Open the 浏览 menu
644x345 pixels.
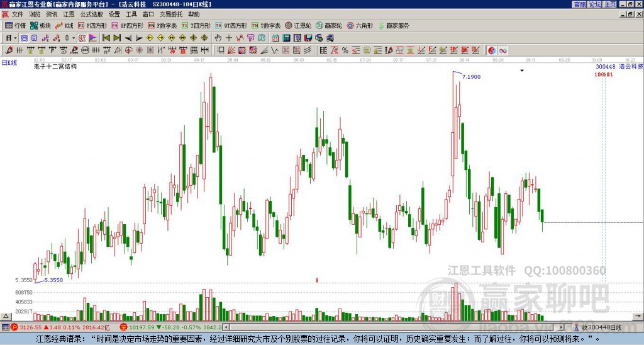click(x=35, y=14)
